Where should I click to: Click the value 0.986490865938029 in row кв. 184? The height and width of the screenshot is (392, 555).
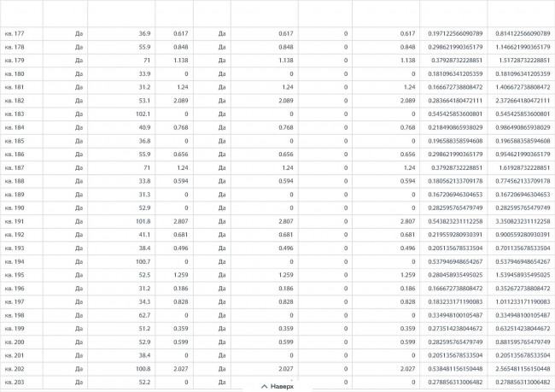click(x=523, y=127)
